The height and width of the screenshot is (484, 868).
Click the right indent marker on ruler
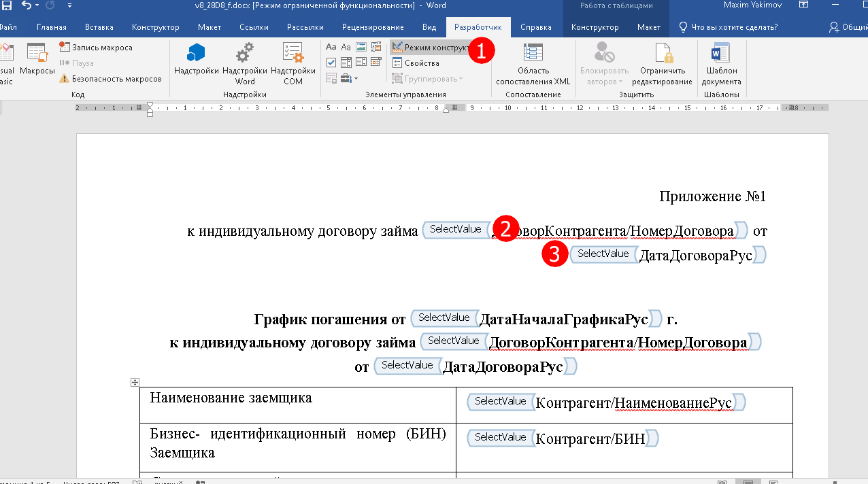click(x=446, y=110)
